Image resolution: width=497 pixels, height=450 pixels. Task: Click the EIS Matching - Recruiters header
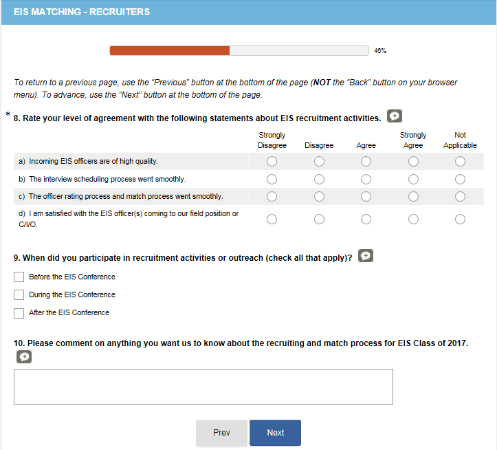pos(82,12)
